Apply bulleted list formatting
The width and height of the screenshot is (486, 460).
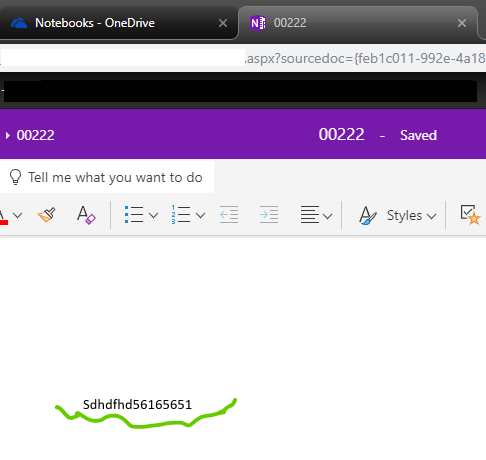tap(134, 215)
